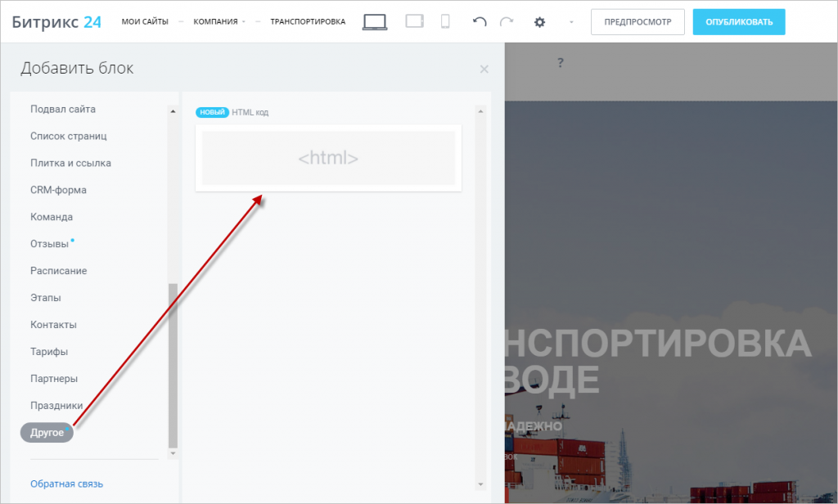Click block list scrollbar up arrow
Viewport: 838px width, 504px height.
480,111
